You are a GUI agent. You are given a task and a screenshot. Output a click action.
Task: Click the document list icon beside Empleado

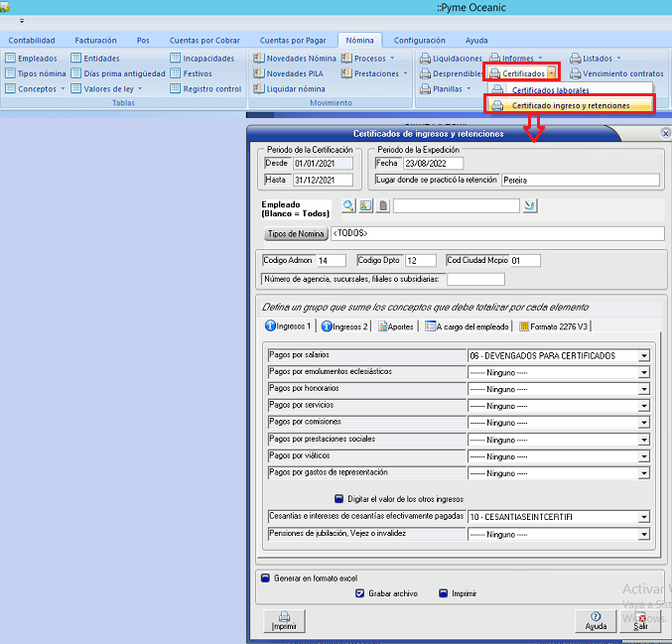pos(383,205)
